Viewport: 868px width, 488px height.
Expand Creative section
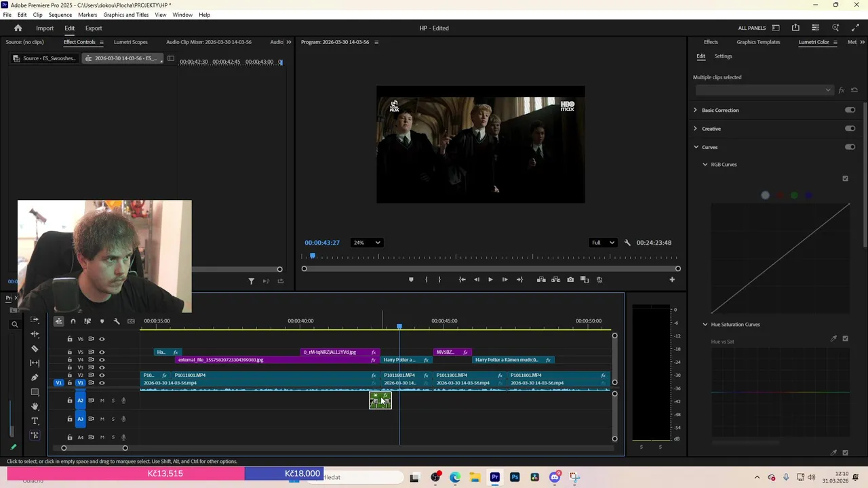(695, 128)
